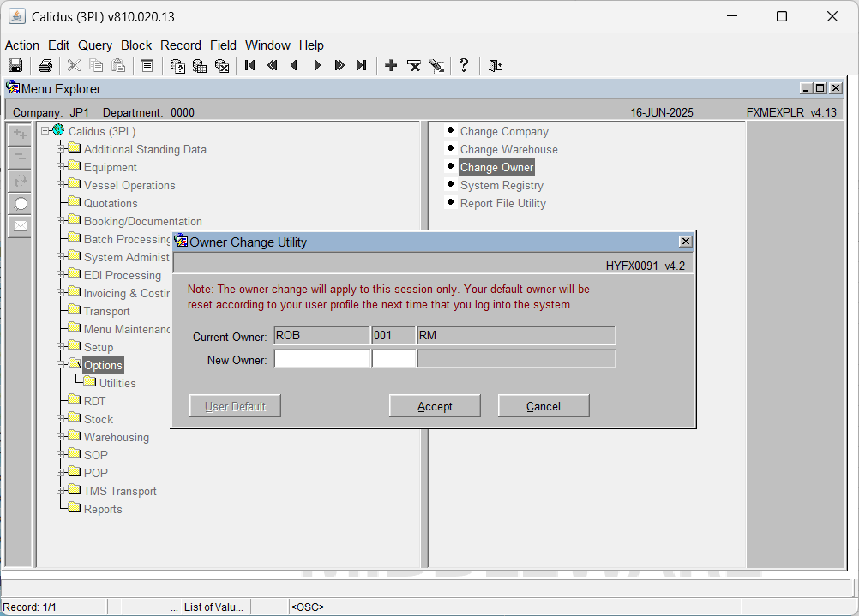Click the Insert Record plus icon
Viewport: 859px width, 616px height.
tap(391, 66)
